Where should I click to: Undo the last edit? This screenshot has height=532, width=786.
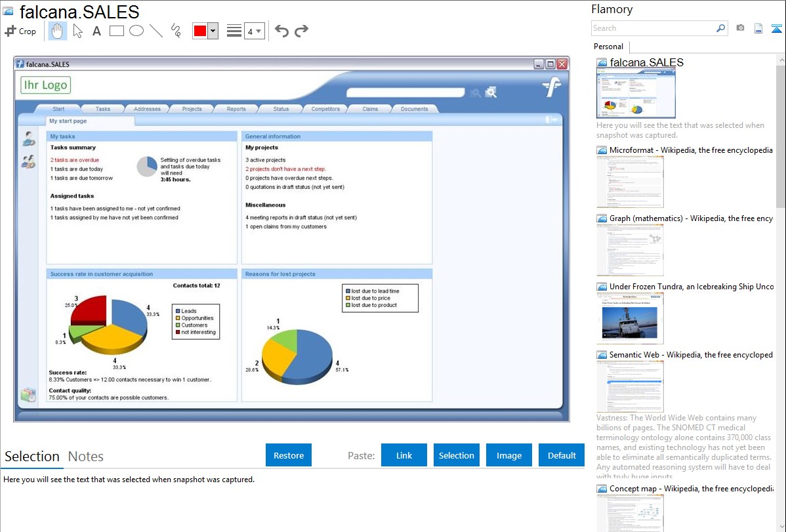click(281, 31)
